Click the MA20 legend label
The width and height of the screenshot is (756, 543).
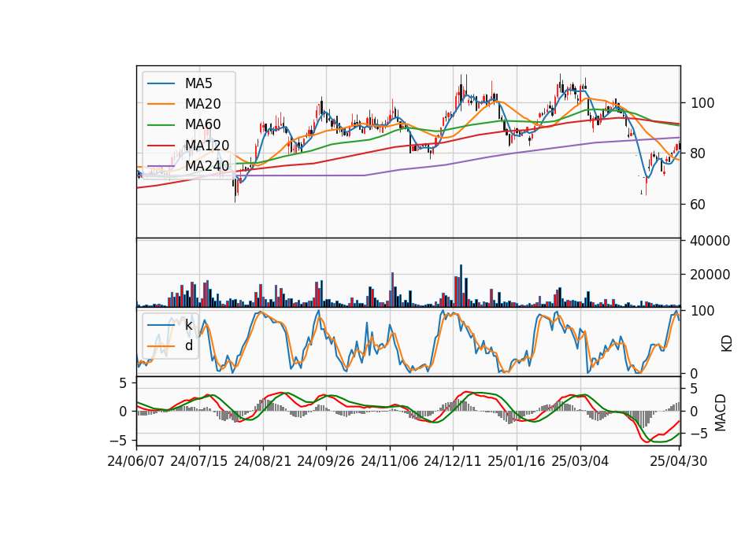coord(202,104)
